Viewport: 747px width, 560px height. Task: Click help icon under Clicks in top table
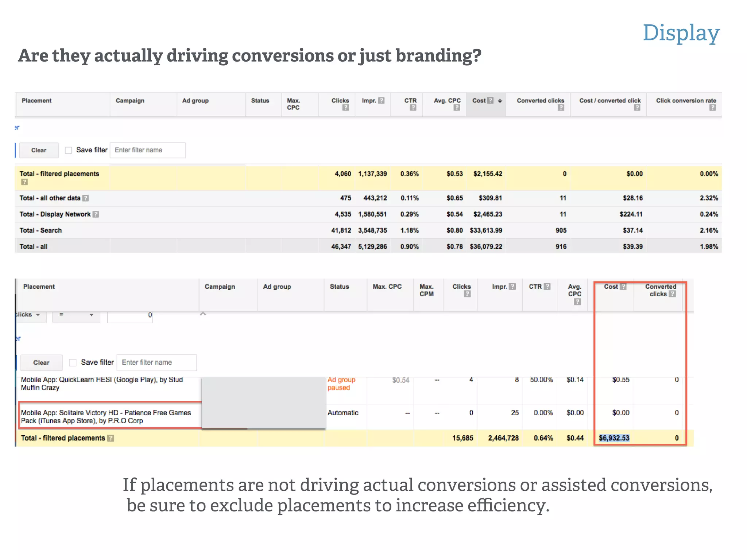click(x=345, y=108)
